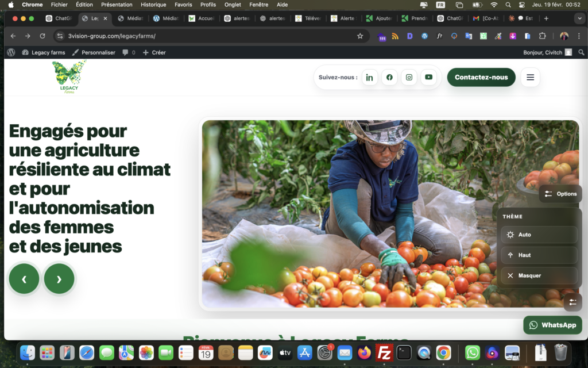Image resolution: width=588 pixels, height=368 pixels.
Task: Expand the Options floating panel button
Action: click(x=560, y=194)
